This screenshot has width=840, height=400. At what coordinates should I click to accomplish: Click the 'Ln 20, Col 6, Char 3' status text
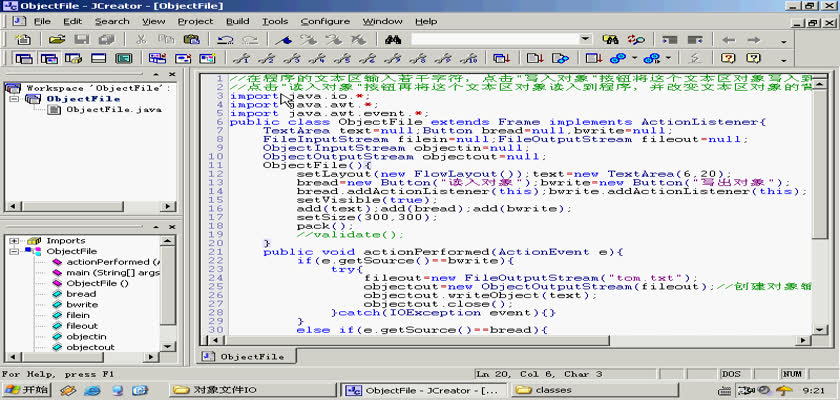(538, 374)
